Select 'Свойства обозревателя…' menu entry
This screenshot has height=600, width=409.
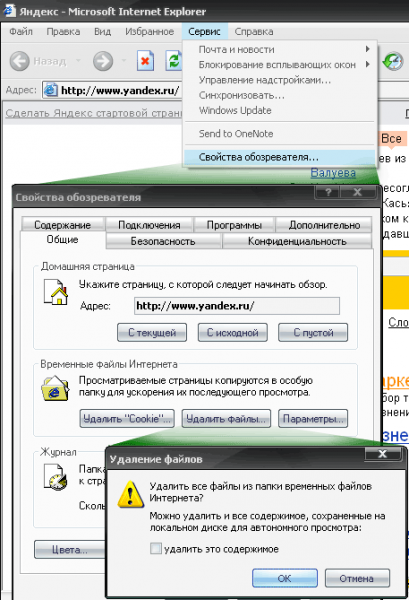tap(280, 157)
